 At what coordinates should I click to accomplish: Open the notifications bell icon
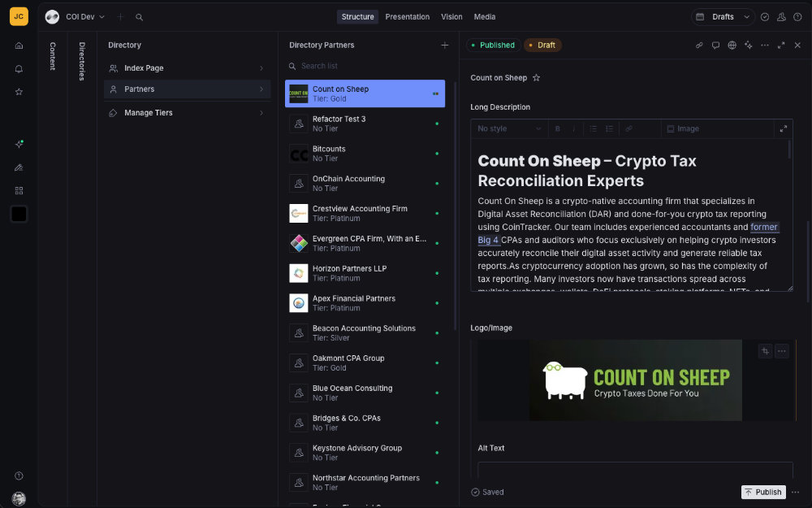coord(19,69)
